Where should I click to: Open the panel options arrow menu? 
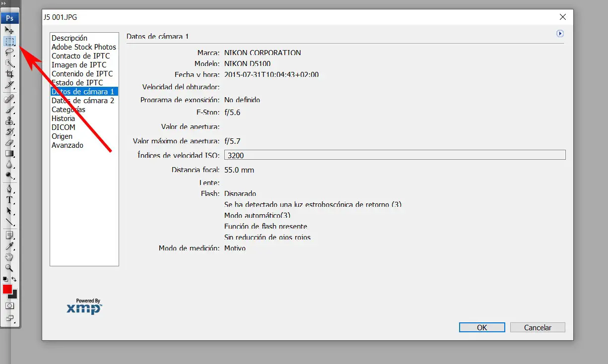(560, 34)
